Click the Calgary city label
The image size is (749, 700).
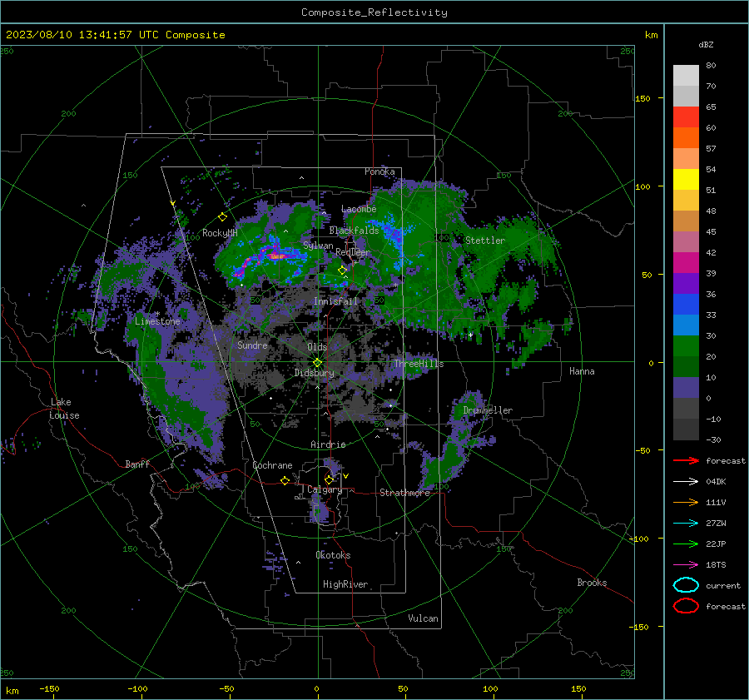[325, 489]
